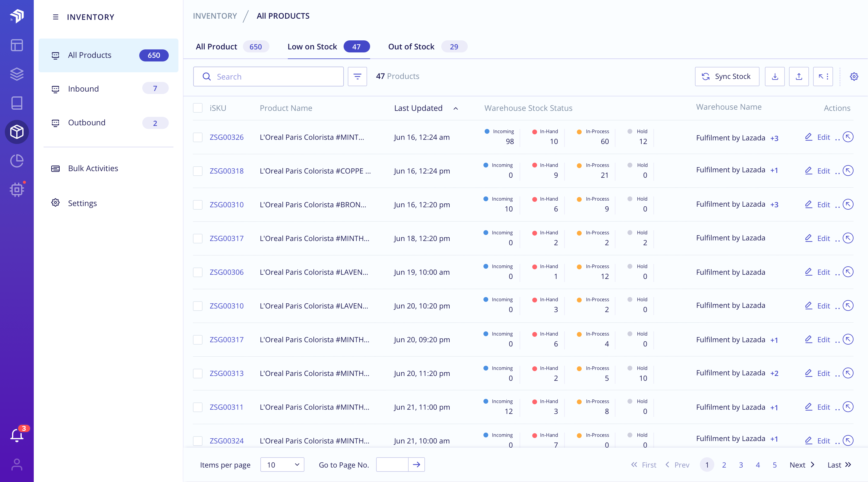Click the filter icon beside search
The image size is (868, 482).
(357, 77)
